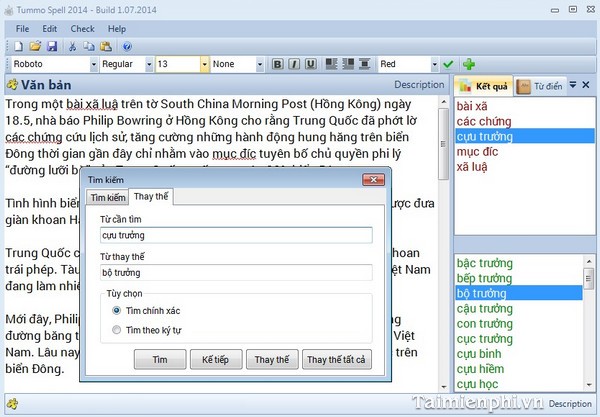Image resolution: width=600 pixels, height=417 pixels.
Task: Click the Tìm button
Action: click(x=160, y=359)
